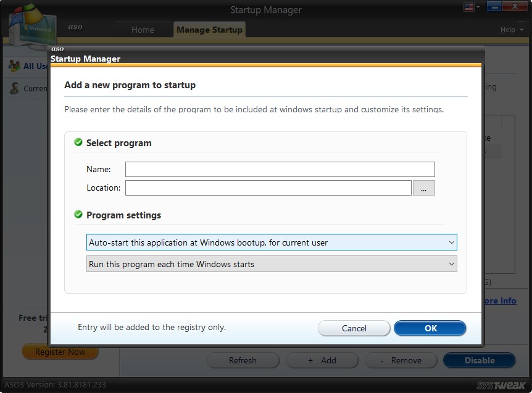
Task: Click inside the Name input field
Action: click(x=278, y=169)
